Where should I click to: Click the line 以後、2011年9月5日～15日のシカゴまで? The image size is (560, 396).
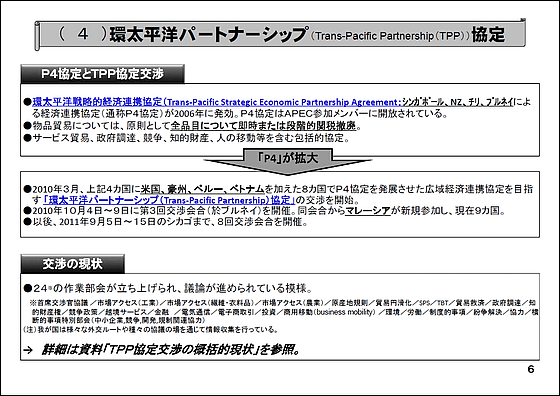point(166,222)
